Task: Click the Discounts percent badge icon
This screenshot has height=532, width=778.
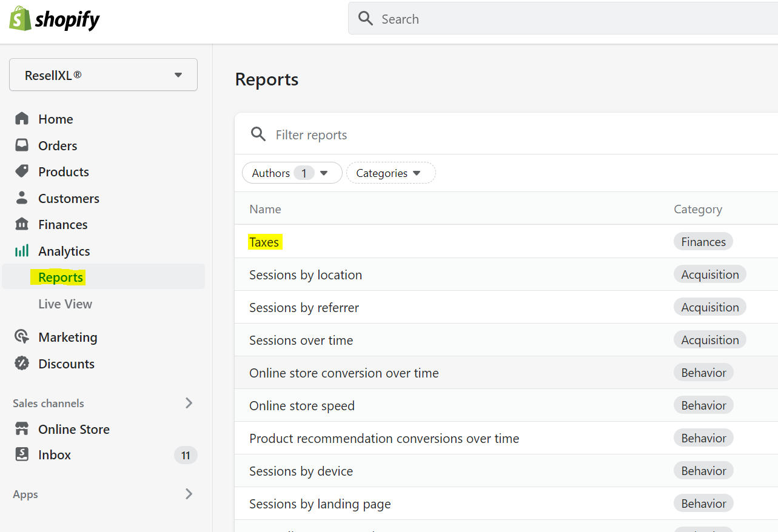Action: (22, 364)
